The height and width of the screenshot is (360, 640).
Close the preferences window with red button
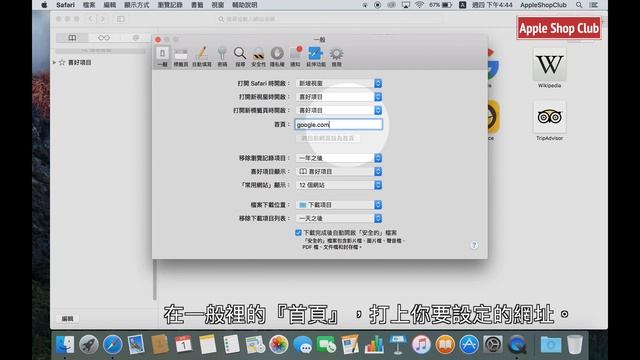coord(158,40)
